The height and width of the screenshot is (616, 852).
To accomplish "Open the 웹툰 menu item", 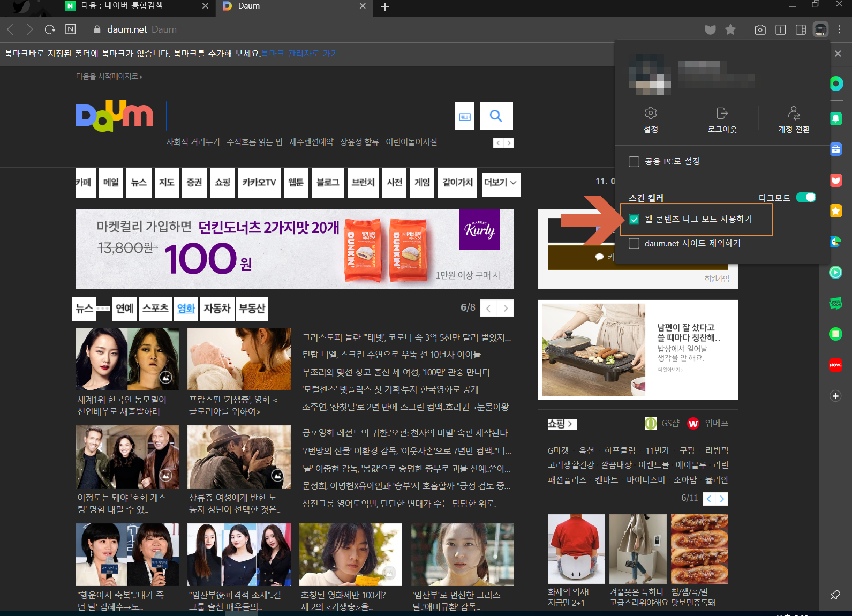I will click(x=296, y=183).
